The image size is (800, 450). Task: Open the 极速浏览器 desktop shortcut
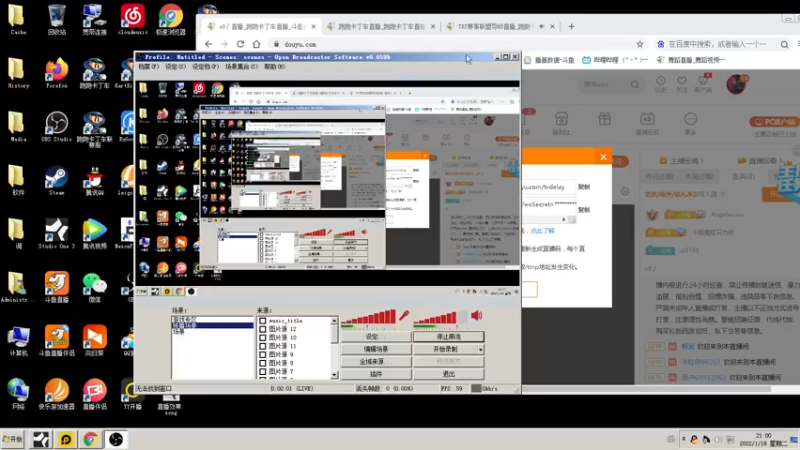pyautogui.click(x=170, y=18)
